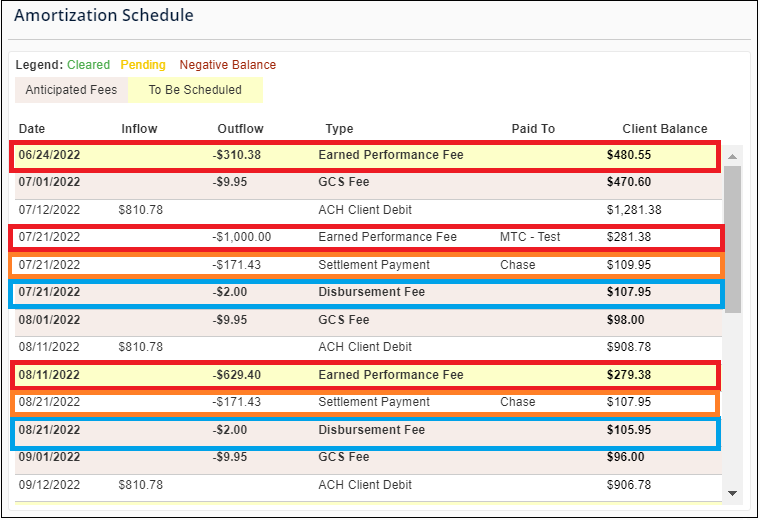
Task: Click the scrollbar down arrow
Action: click(732, 493)
